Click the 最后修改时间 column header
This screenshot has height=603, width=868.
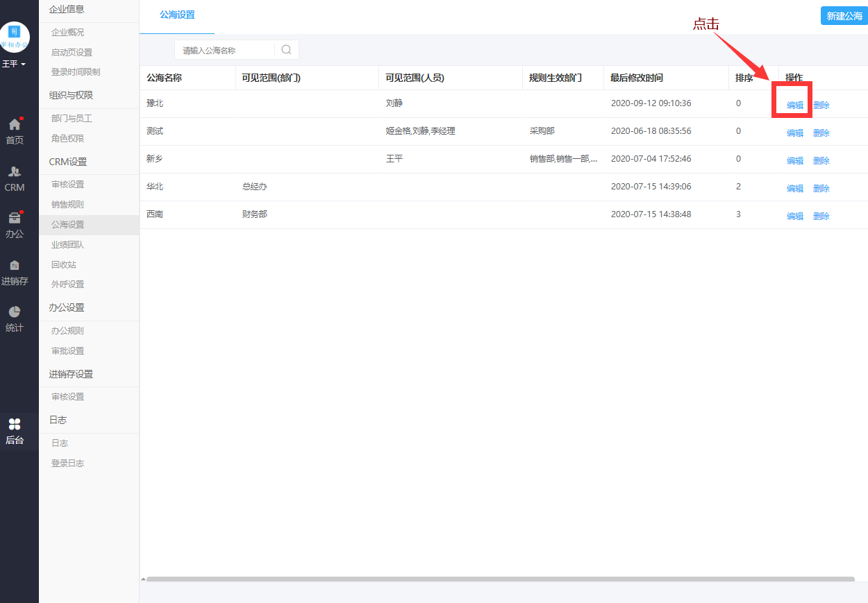pos(637,78)
